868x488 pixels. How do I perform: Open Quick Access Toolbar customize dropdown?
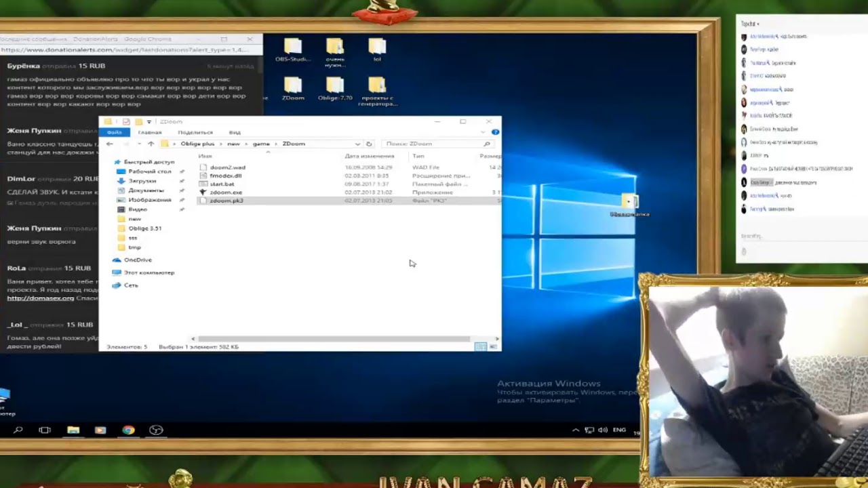(149, 122)
